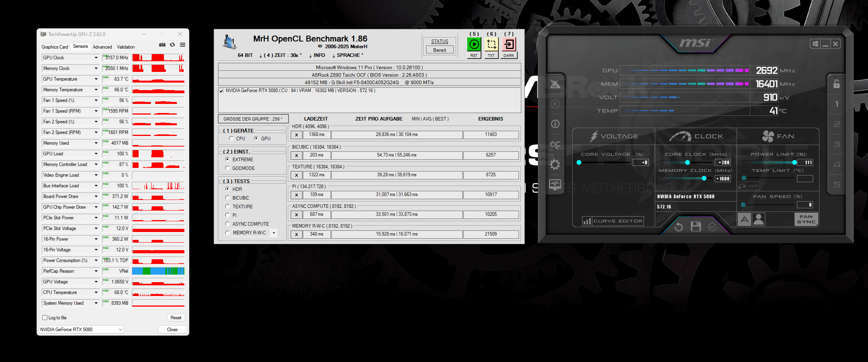Launch Afterburner OC Scanner
The height and width of the screenshot is (362, 868).
pyautogui.click(x=555, y=145)
